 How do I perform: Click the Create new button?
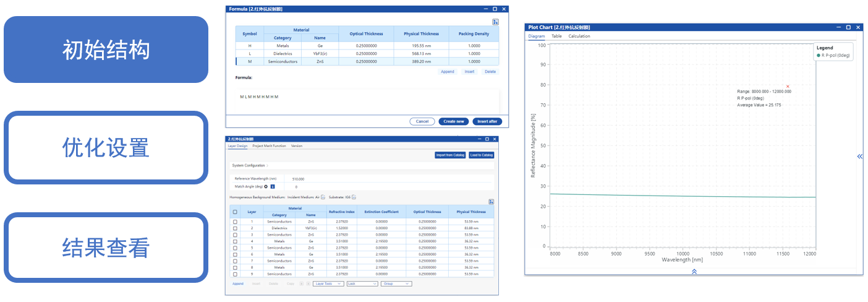454,121
